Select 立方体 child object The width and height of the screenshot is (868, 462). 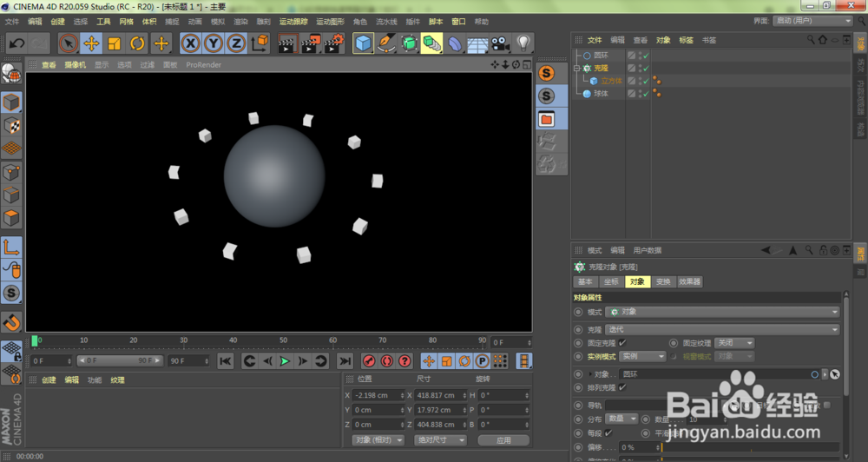(612, 81)
